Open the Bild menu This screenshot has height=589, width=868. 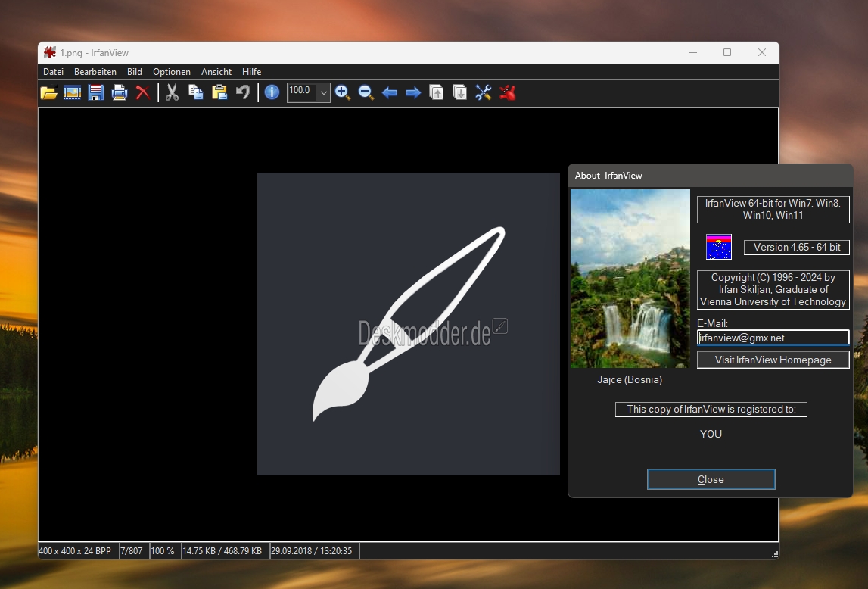click(135, 72)
